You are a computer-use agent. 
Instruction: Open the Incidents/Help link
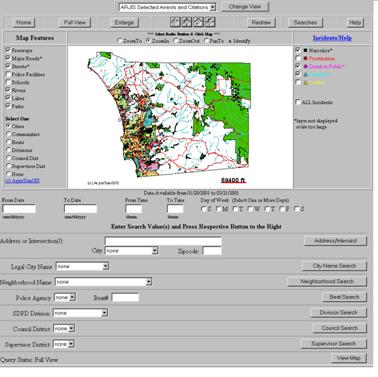pyautogui.click(x=332, y=38)
